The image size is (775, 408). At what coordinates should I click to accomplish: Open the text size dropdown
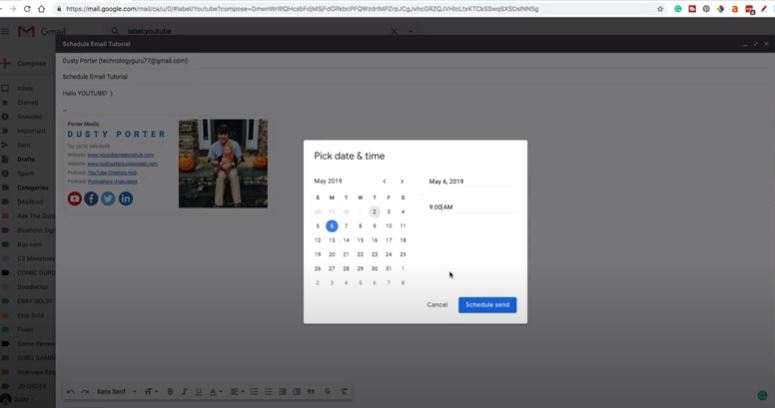point(151,392)
